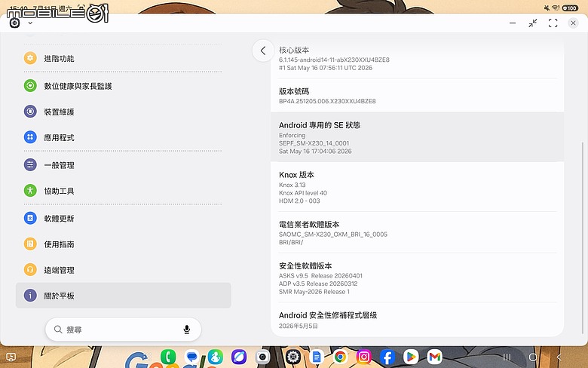Launch Google Docs from taskbar
588x368 pixels.
[x=317, y=357]
